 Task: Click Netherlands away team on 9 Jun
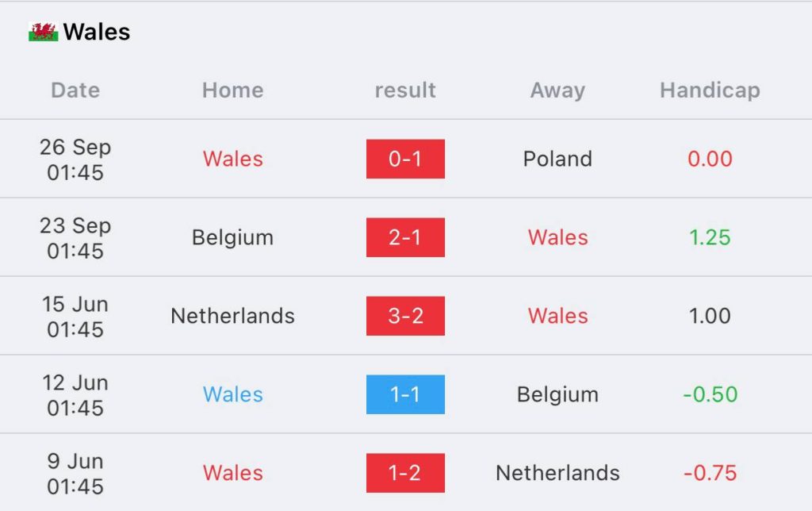[557, 473]
